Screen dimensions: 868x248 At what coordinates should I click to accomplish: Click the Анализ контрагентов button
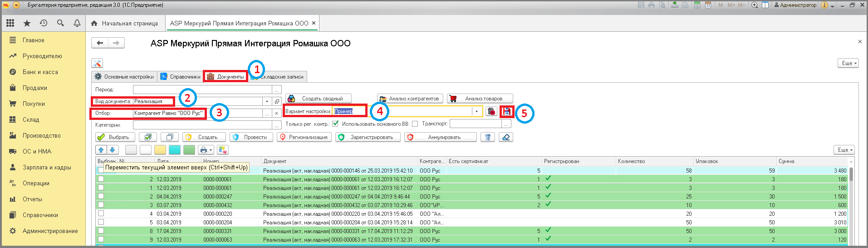(x=410, y=99)
